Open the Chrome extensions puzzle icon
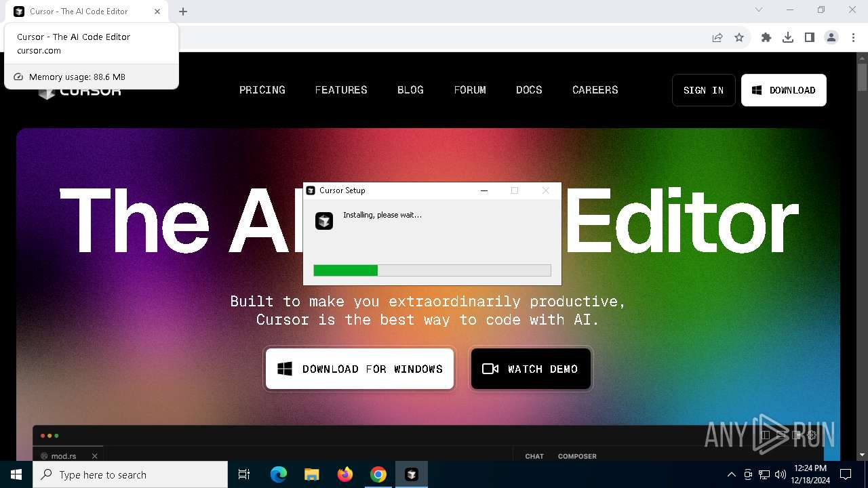The image size is (868, 488). (x=766, y=37)
